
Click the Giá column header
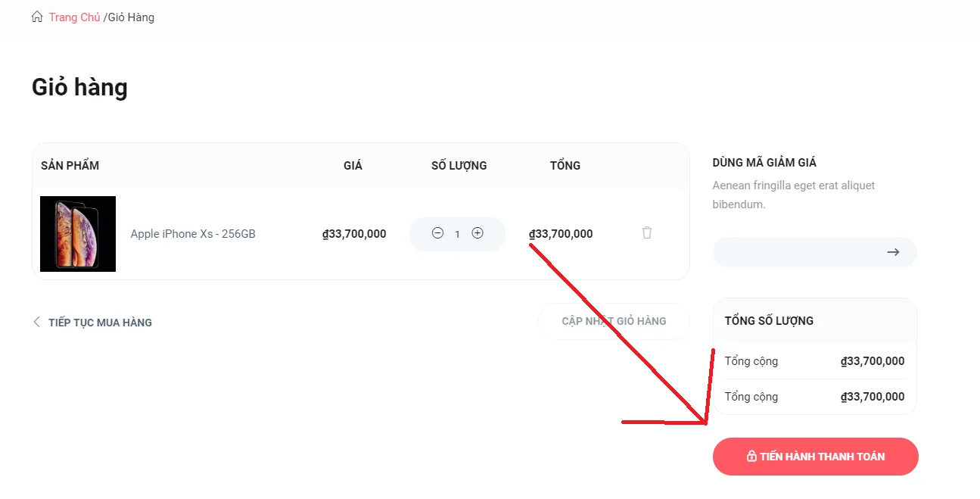(x=353, y=165)
